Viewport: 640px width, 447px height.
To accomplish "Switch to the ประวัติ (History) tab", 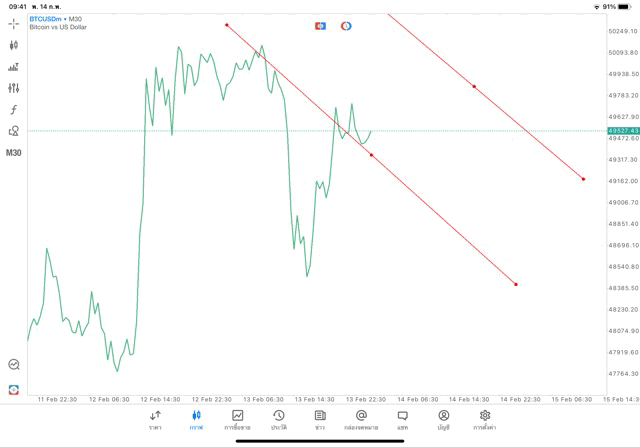I will pos(278,418).
